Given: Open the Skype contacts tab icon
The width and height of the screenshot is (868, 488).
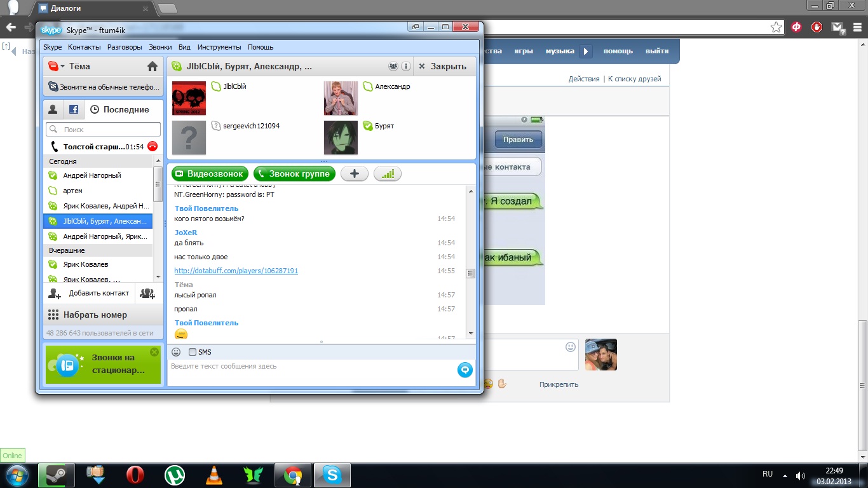Looking at the screenshot, I should point(53,109).
